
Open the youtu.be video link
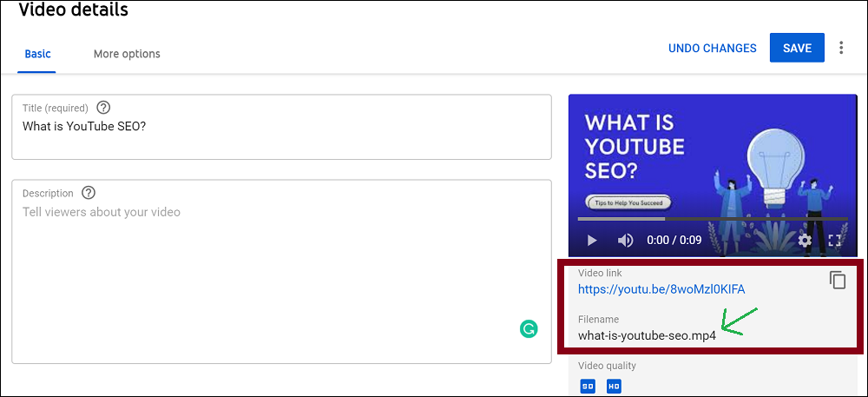point(661,289)
